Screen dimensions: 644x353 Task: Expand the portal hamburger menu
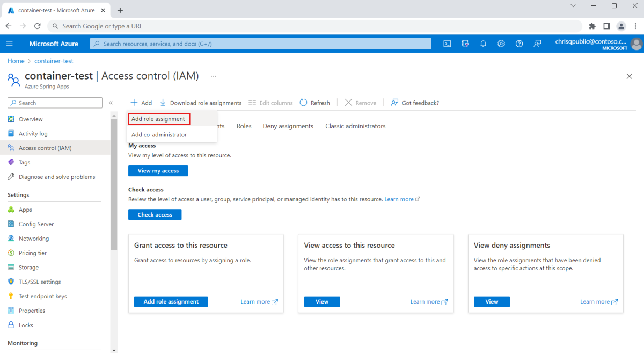tap(9, 44)
